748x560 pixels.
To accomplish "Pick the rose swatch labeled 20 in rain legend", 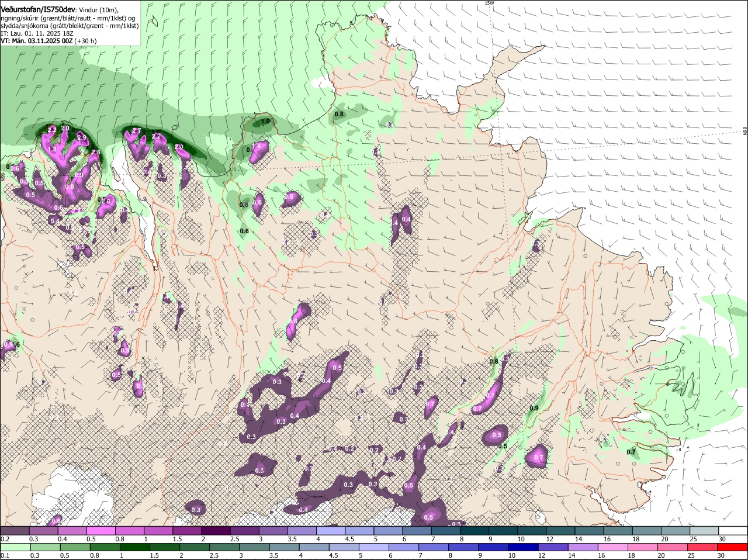I will (x=672, y=547).
